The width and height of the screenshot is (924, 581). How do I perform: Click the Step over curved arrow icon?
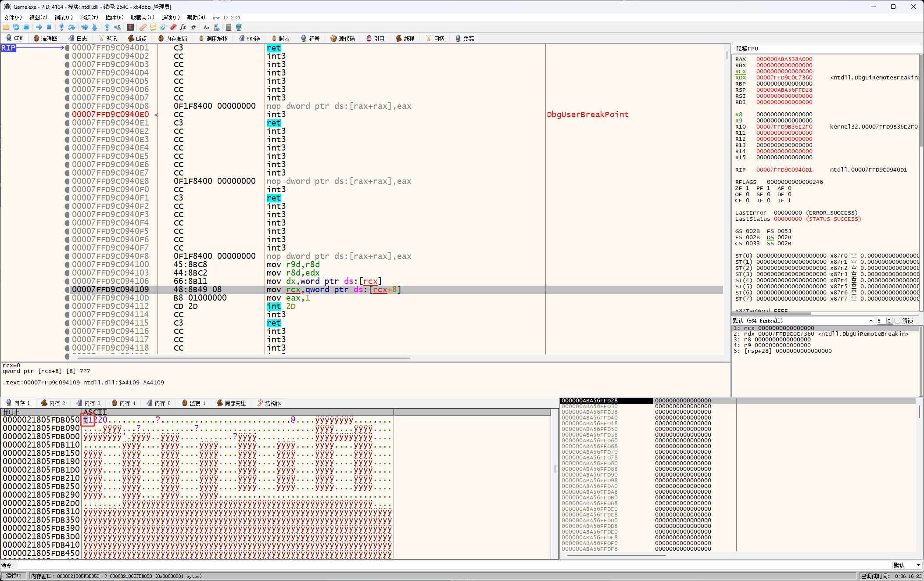click(72, 27)
